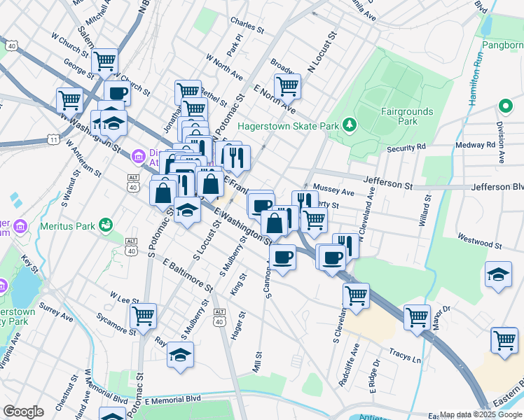Viewport: 524px width, 420px height.
Task: Click the shopping bag marker near E Franklin St
Action: [211, 185]
